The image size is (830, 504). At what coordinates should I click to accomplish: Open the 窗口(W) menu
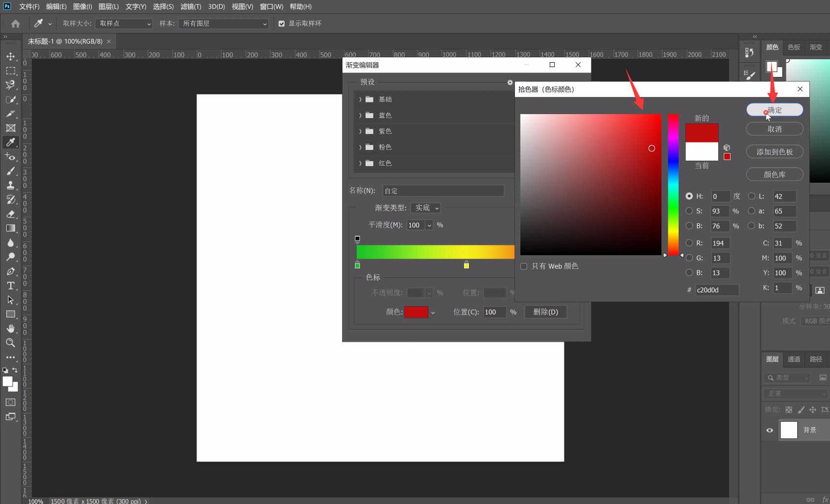click(271, 6)
